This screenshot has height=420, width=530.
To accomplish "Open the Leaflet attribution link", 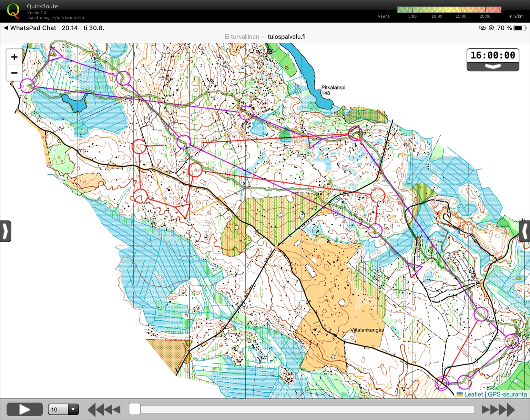I will (473, 394).
